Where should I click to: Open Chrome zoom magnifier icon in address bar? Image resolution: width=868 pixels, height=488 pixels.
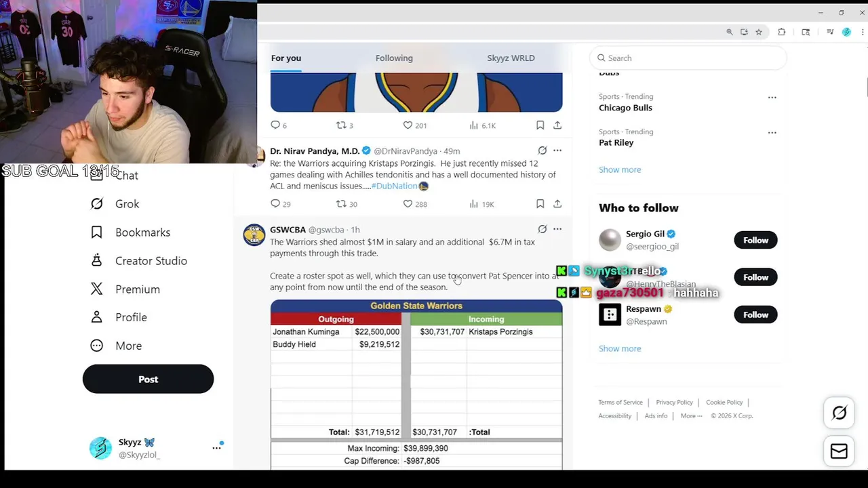[x=730, y=32]
